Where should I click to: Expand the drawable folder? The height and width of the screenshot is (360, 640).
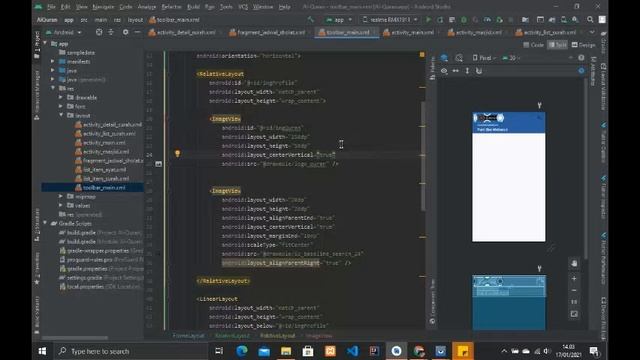point(61,97)
